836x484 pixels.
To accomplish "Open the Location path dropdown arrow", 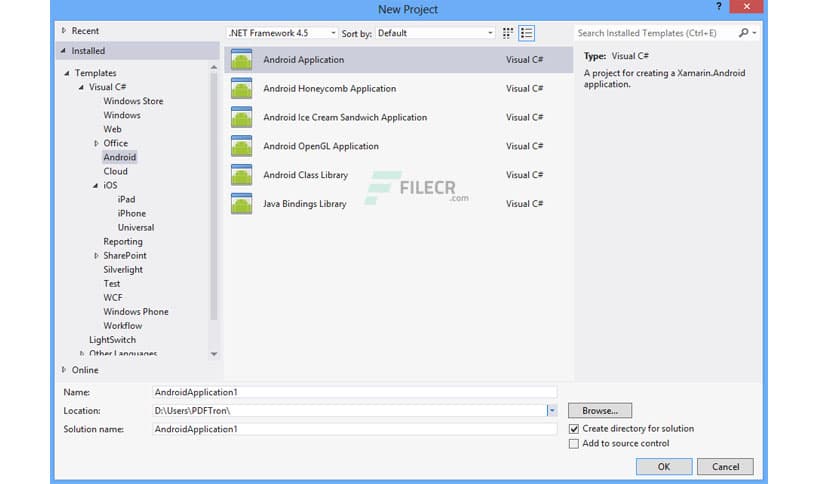I will tap(551, 410).
